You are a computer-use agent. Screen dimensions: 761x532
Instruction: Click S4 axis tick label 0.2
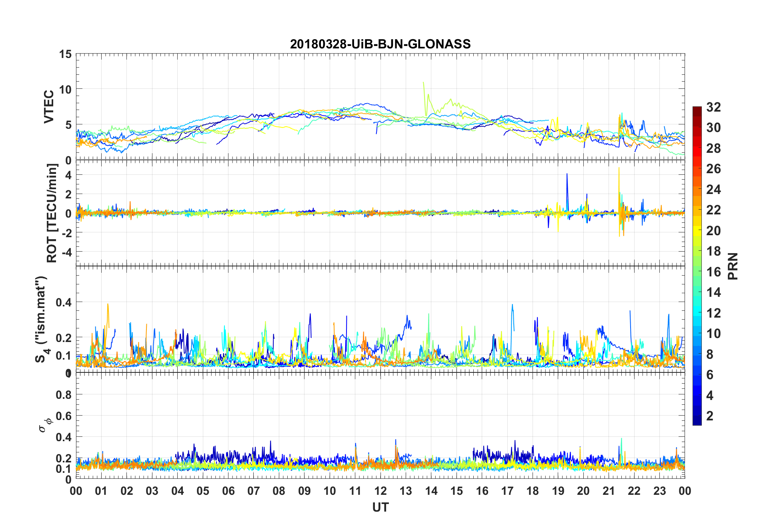[x=64, y=338]
